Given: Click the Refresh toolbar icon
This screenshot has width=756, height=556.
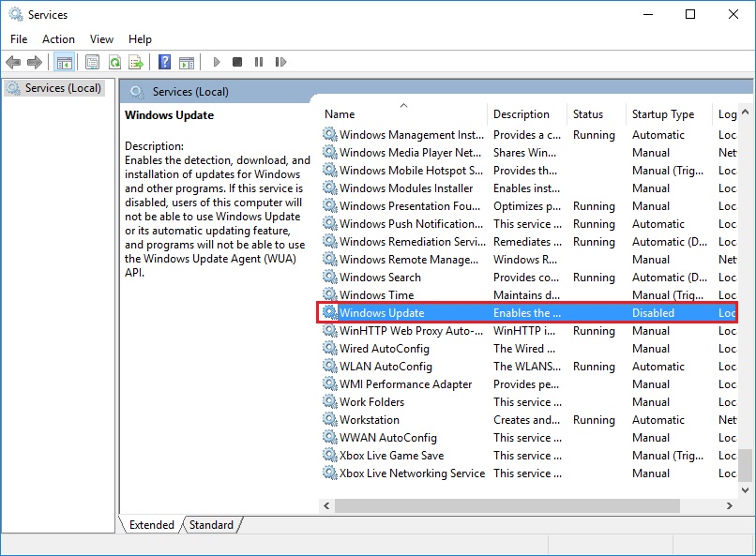Looking at the screenshot, I should [x=114, y=62].
